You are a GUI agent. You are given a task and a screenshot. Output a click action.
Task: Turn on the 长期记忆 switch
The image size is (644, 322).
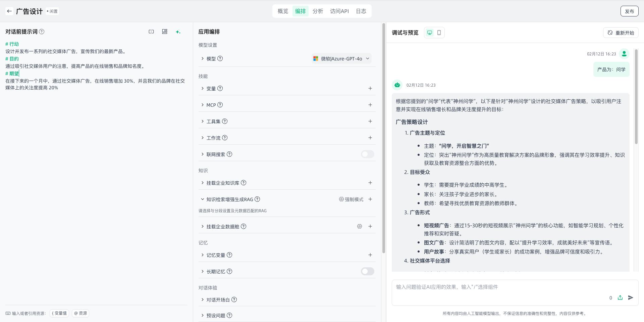(367, 271)
